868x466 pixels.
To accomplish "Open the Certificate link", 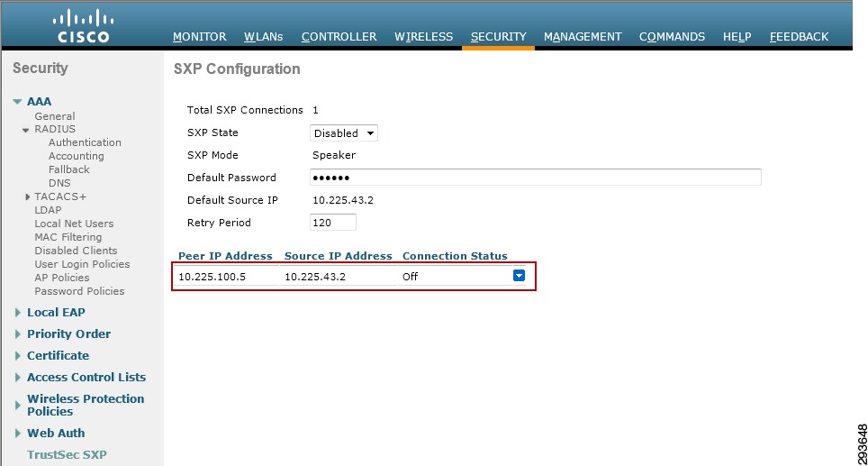I will click(x=58, y=355).
